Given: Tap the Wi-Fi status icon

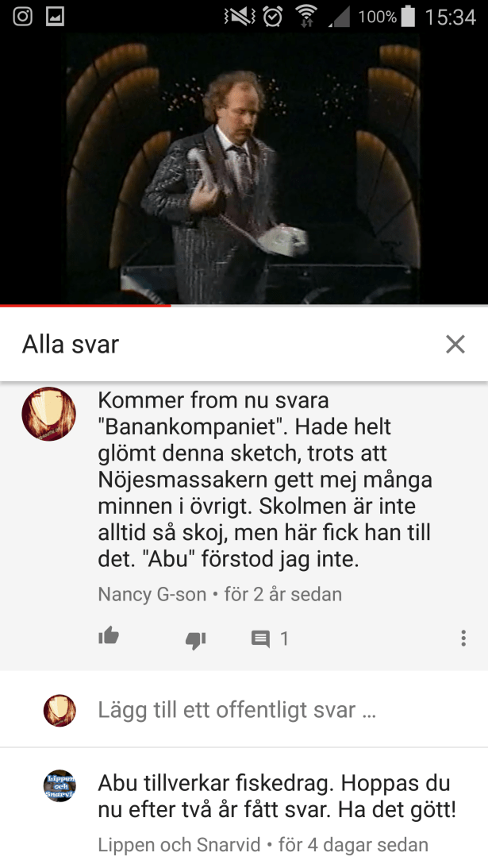Looking at the screenshot, I should click(x=305, y=17).
